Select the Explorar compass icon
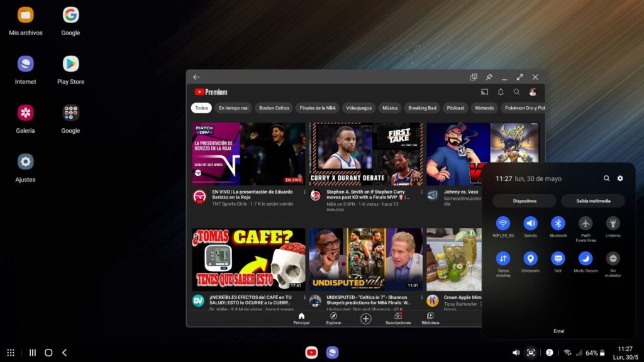 (x=333, y=317)
